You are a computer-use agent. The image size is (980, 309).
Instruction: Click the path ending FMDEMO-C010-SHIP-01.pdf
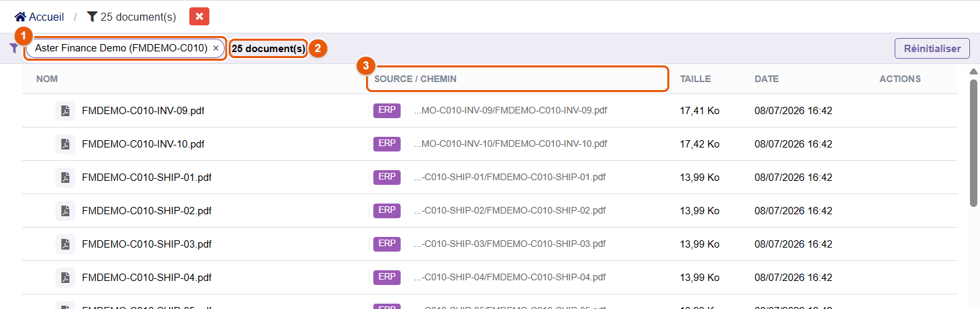pos(510,178)
